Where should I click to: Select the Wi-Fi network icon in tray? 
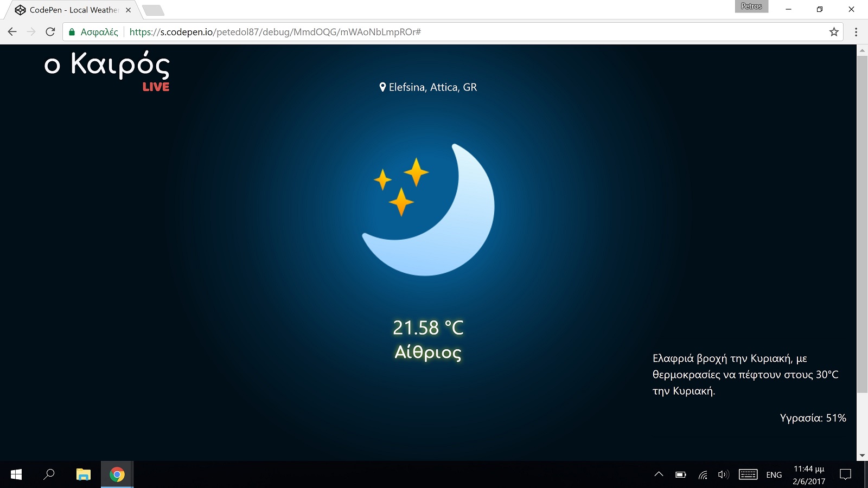click(x=702, y=474)
